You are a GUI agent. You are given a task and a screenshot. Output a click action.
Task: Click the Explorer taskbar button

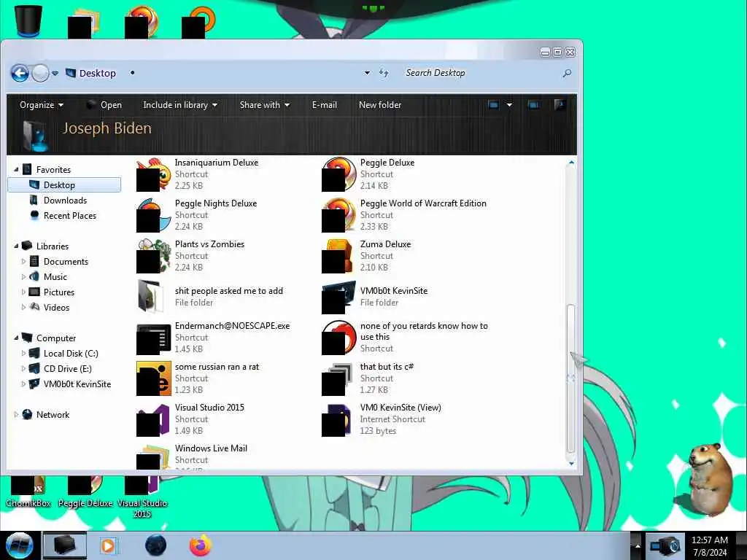[65, 545]
